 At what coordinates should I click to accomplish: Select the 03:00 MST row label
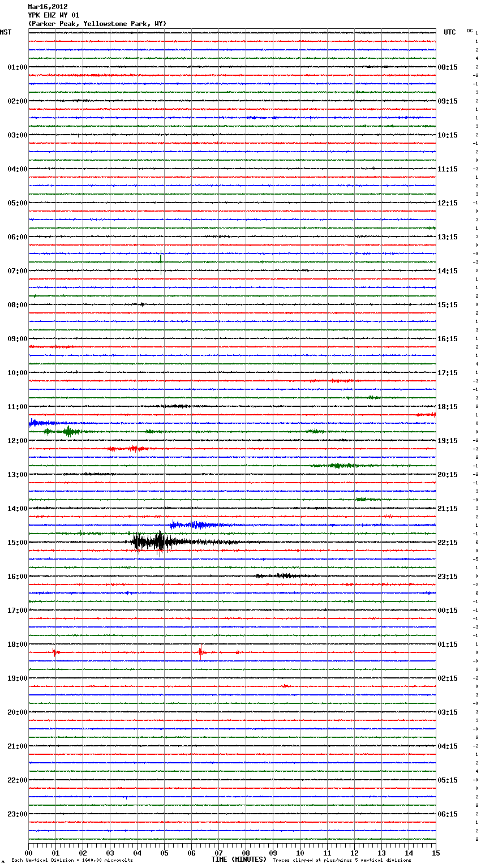18,135
